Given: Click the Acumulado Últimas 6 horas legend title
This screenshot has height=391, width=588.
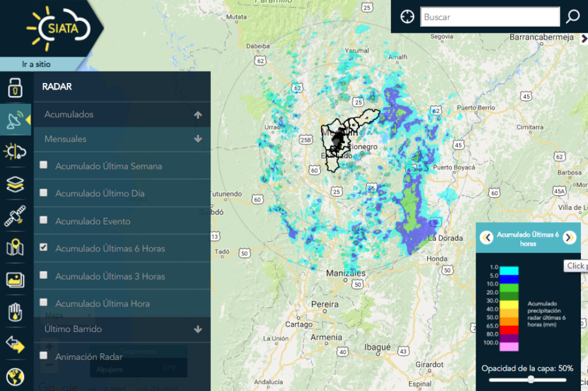Looking at the screenshot, I should point(528,239).
